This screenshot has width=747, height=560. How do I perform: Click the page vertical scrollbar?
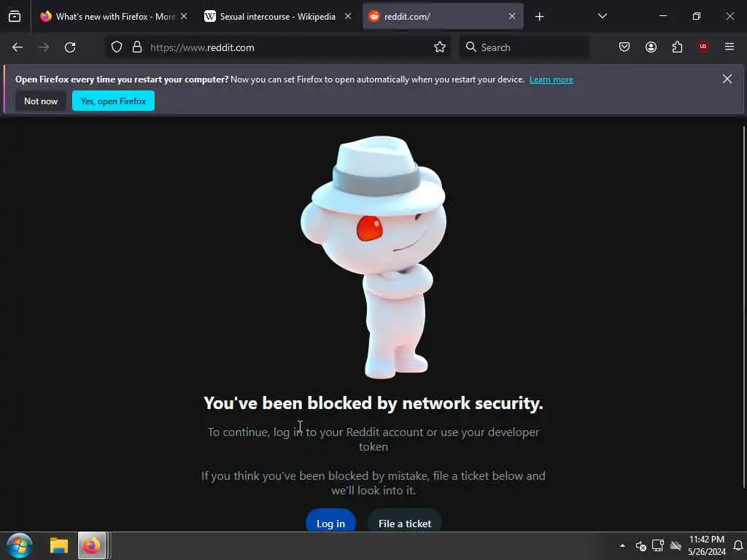743,307
